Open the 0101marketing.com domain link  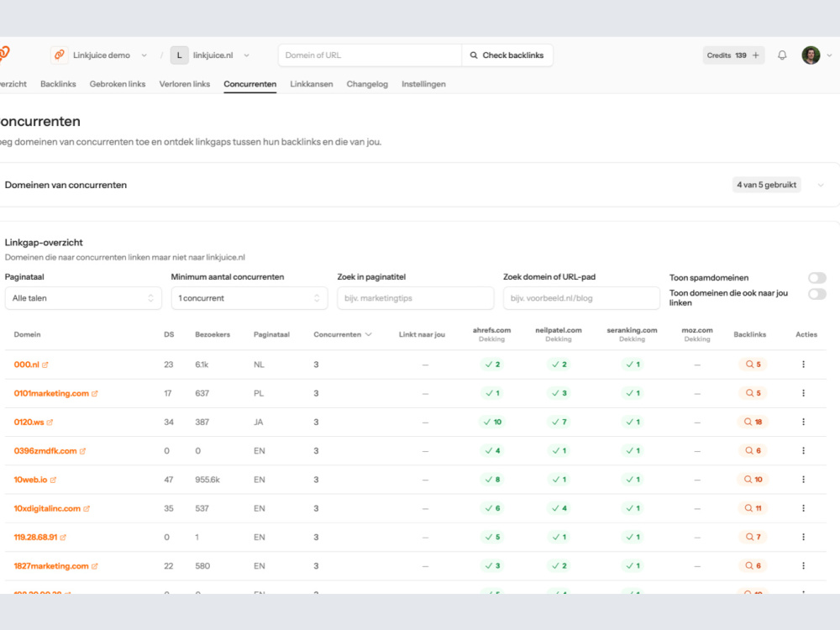coord(51,393)
